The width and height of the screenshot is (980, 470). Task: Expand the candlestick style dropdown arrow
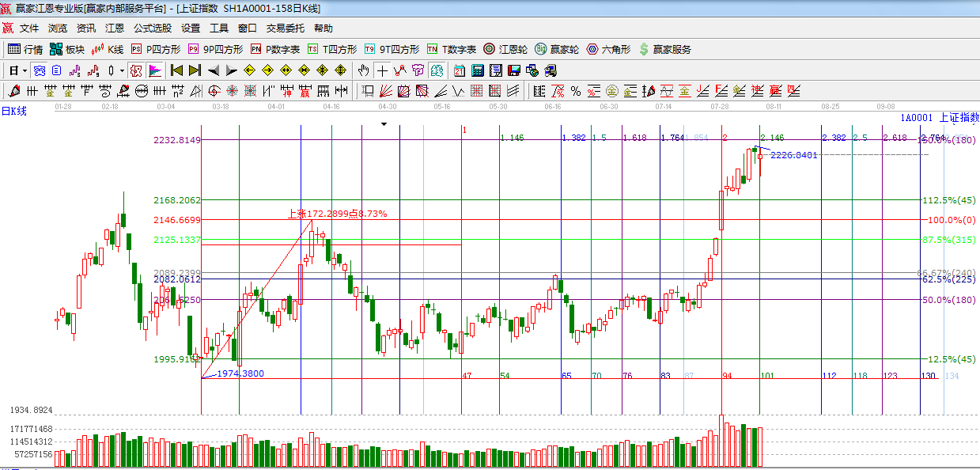pos(122,70)
